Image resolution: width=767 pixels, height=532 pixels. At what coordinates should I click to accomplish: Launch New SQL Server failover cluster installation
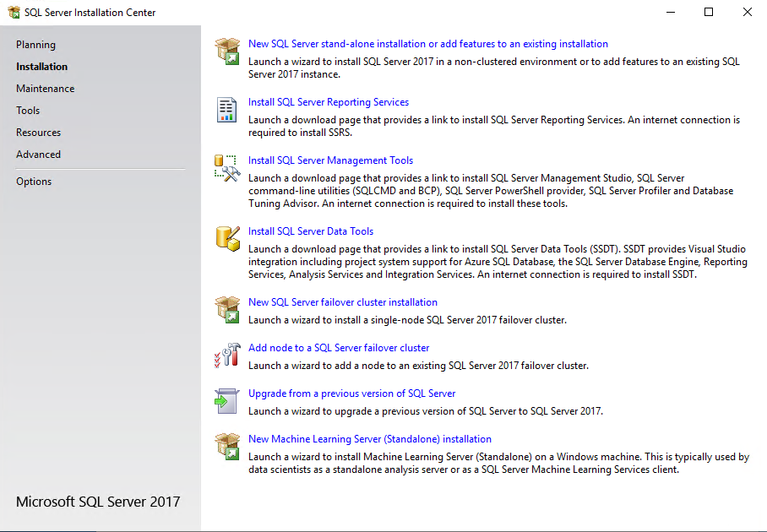(343, 301)
